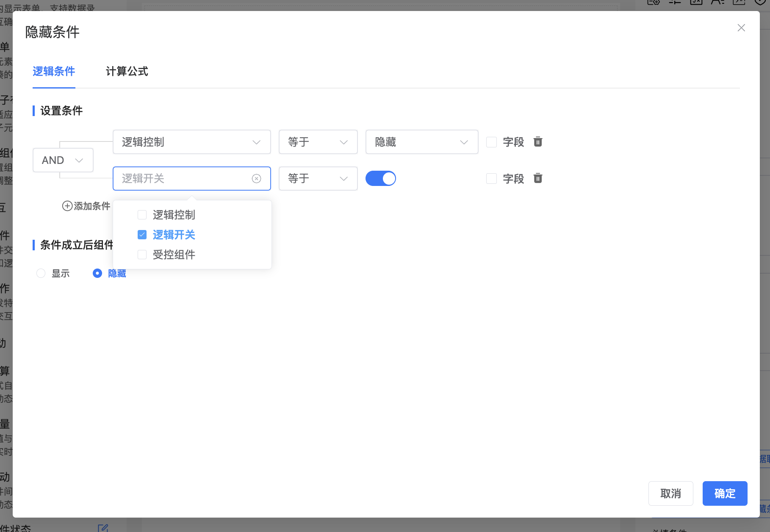Open edit icon behind dialog at bottom left

coord(103,528)
